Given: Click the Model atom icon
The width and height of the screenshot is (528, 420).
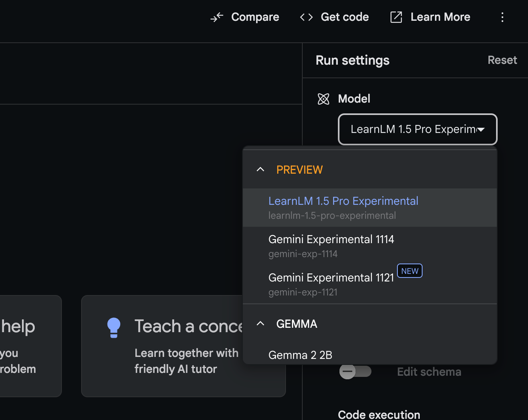Looking at the screenshot, I should coord(324,99).
